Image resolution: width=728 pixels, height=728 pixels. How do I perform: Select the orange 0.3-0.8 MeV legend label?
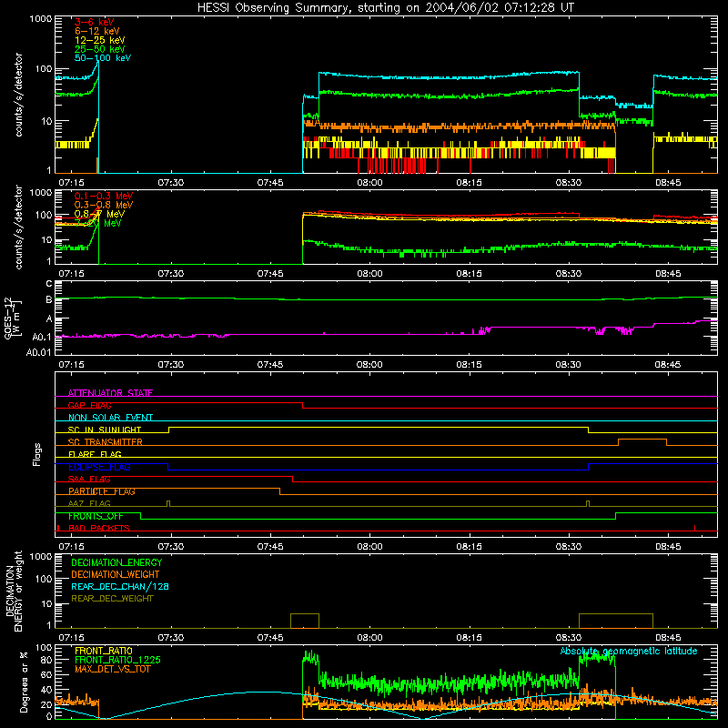click(x=104, y=205)
